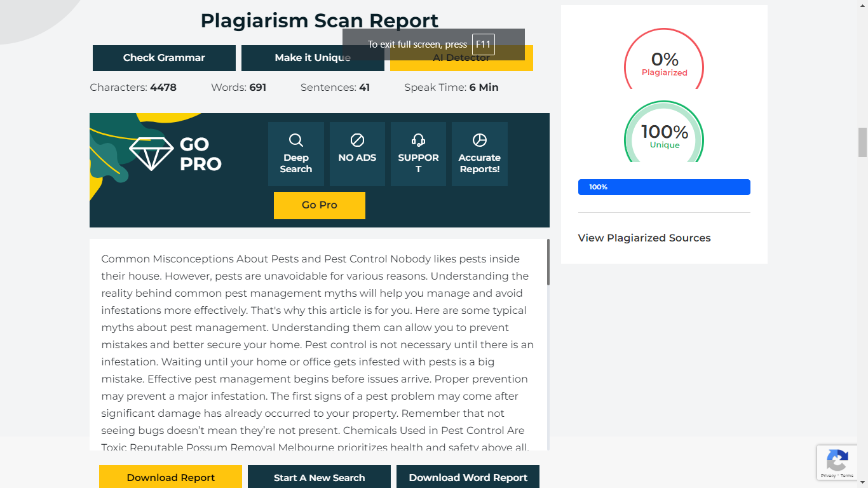Click the Go Pro diamond logo
The width and height of the screenshot is (868, 488).
tap(151, 154)
